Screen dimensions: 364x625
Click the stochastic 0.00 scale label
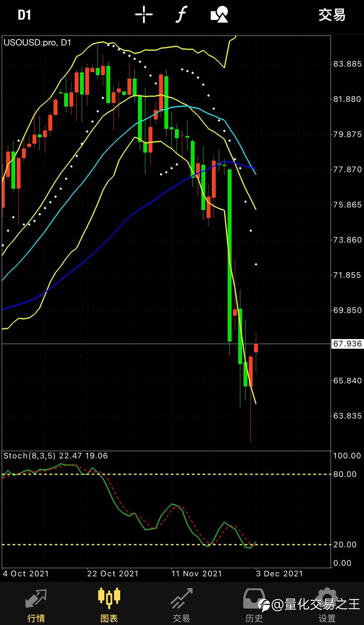coord(342,563)
